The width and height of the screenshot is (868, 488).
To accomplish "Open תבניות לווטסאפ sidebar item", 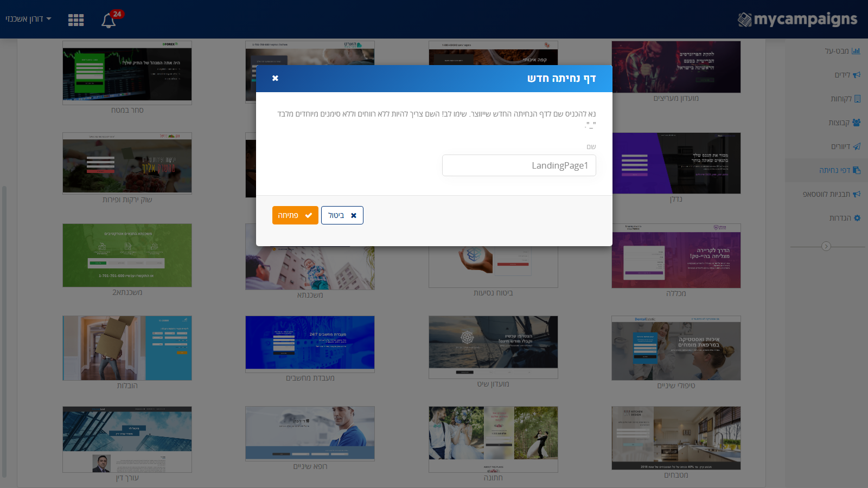I will (x=831, y=194).
